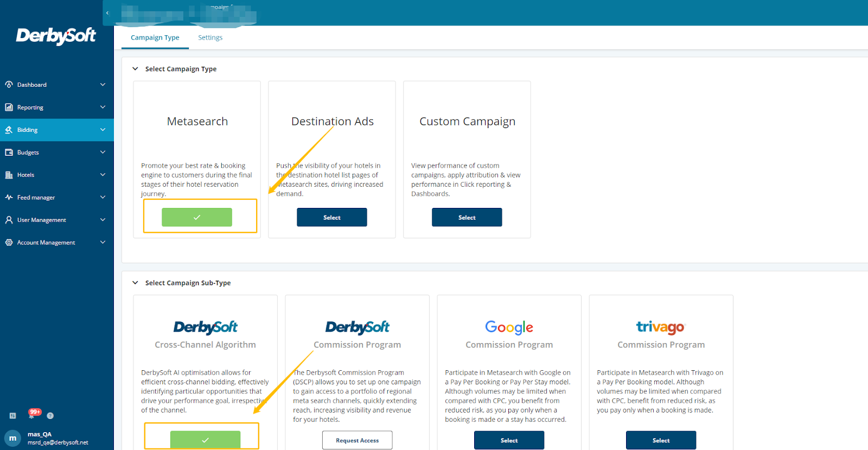868x450 pixels.
Task: Click the User Management menu label
Action: 42,220
